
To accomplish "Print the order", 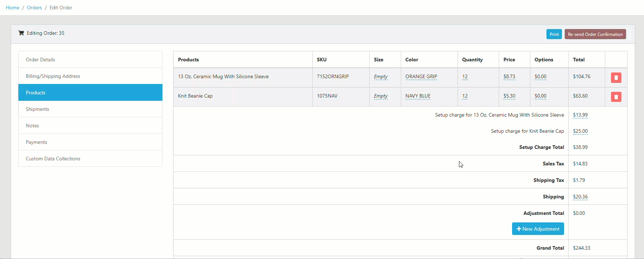I will (x=554, y=34).
